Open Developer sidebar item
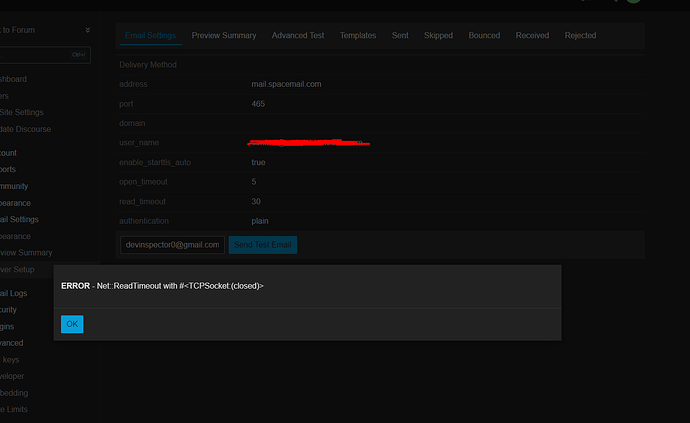 (x=12, y=376)
